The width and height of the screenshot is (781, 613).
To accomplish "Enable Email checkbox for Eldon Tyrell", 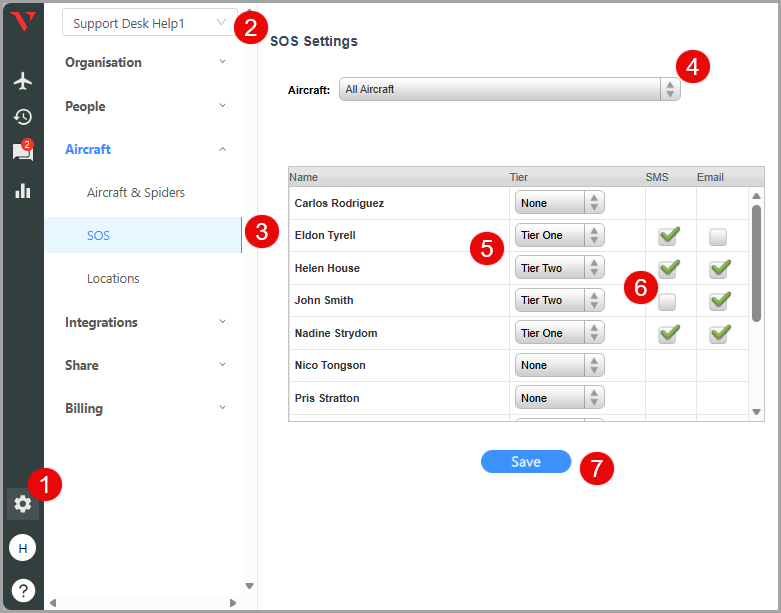I will coord(718,236).
